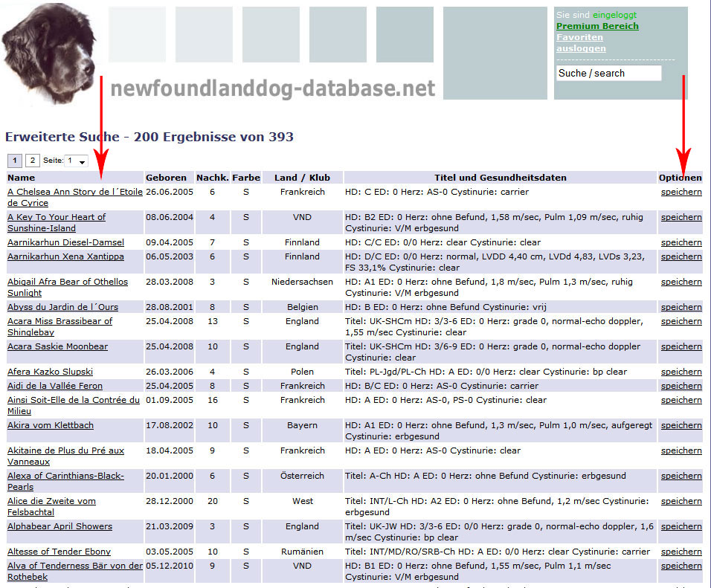
Task: Open Akira vom Klettbach dog entry
Action: (x=51, y=425)
